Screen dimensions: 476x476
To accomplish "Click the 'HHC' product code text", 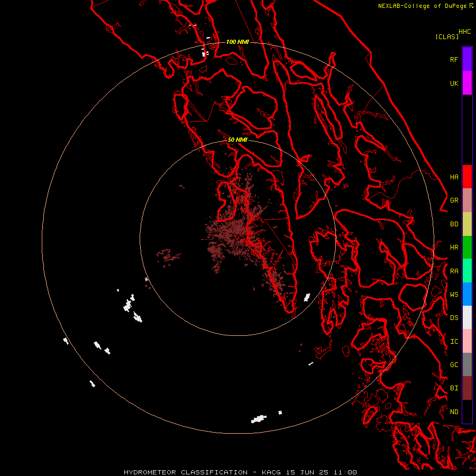I will point(464,32).
